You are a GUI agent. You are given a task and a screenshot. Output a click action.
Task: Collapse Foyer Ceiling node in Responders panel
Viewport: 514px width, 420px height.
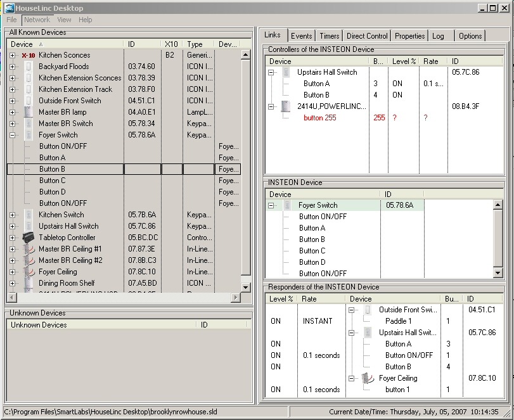(x=351, y=378)
